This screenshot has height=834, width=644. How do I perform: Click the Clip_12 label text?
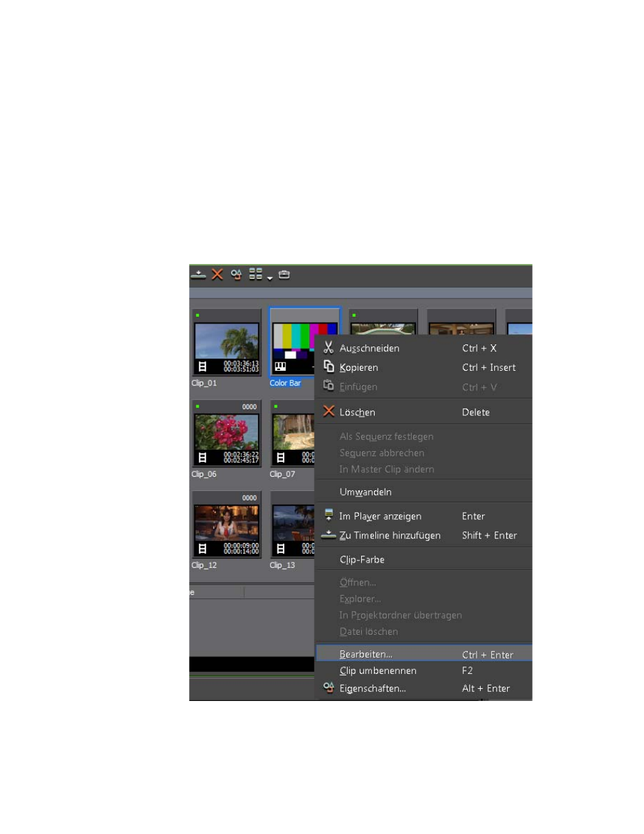[204, 565]
